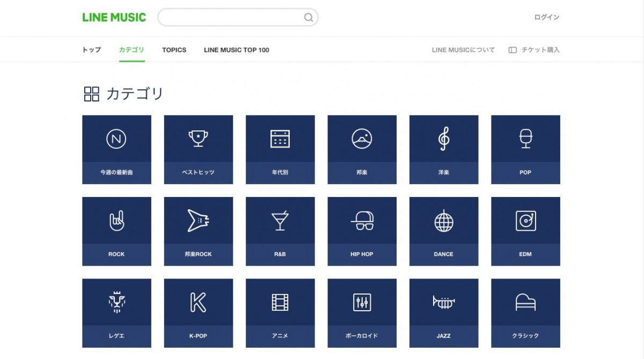Click the DANCE label text
The image size is (644, 359).
click(444, 254)
